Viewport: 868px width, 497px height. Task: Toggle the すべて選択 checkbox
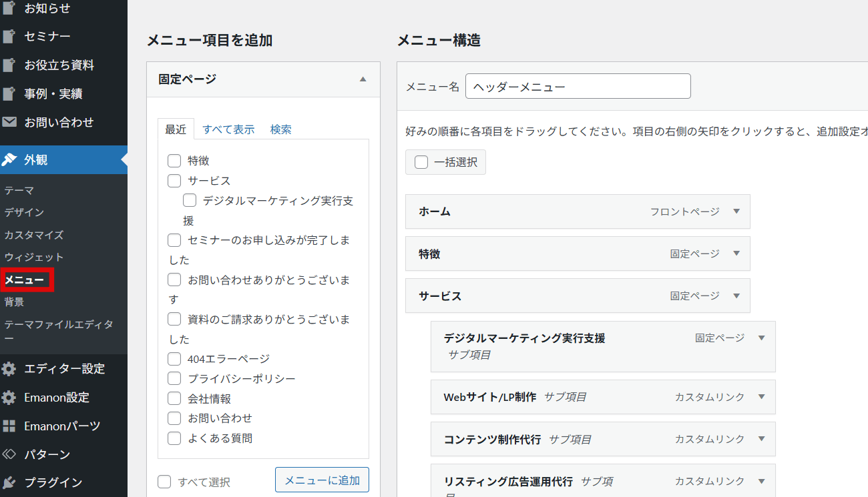tap(164, 482)
